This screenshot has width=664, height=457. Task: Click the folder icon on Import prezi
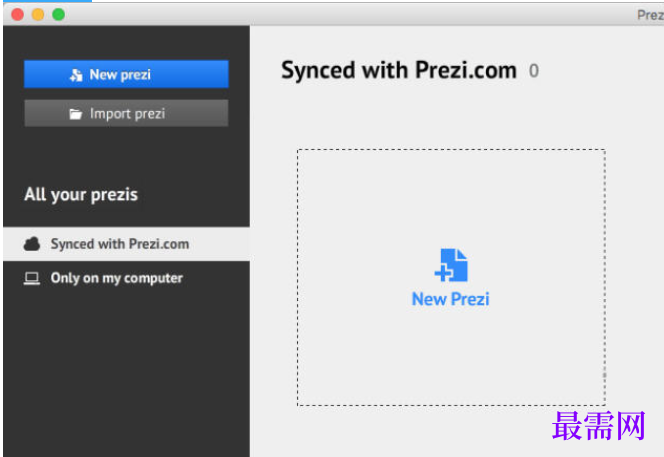tap(75, 114)
